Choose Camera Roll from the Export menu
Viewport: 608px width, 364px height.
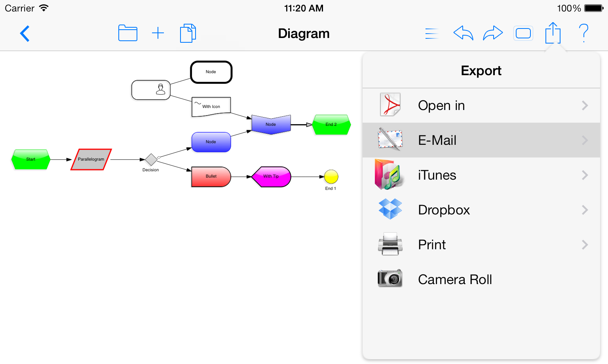pos(481,280)
